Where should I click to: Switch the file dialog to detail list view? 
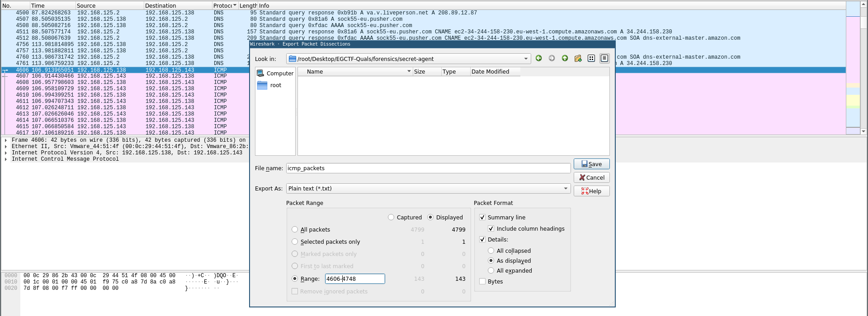[x=604, y=58]
